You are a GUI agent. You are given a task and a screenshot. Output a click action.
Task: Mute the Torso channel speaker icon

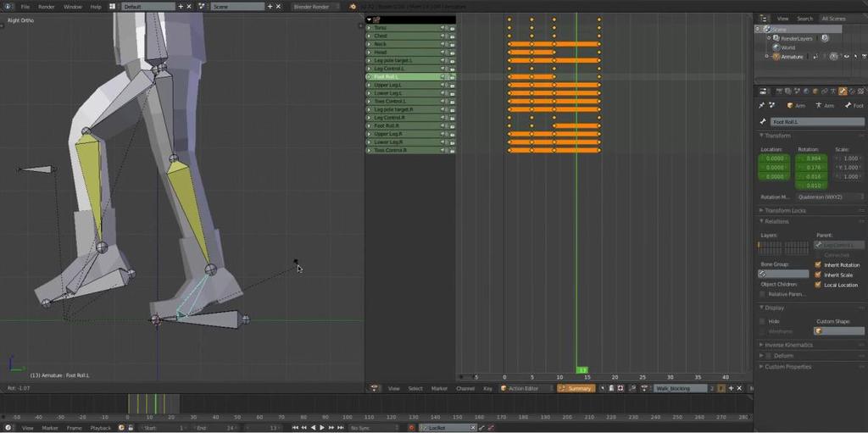point(443,28)
